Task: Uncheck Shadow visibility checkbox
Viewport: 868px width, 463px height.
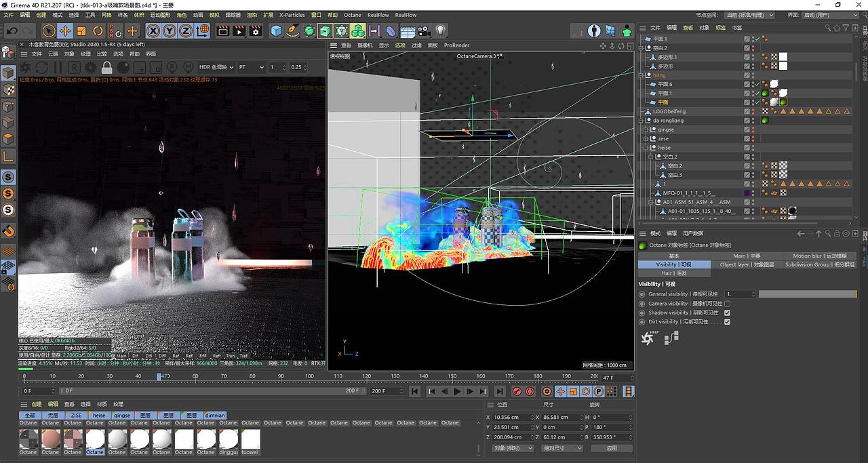Action: pyautogui.click(x=728, y=313)
